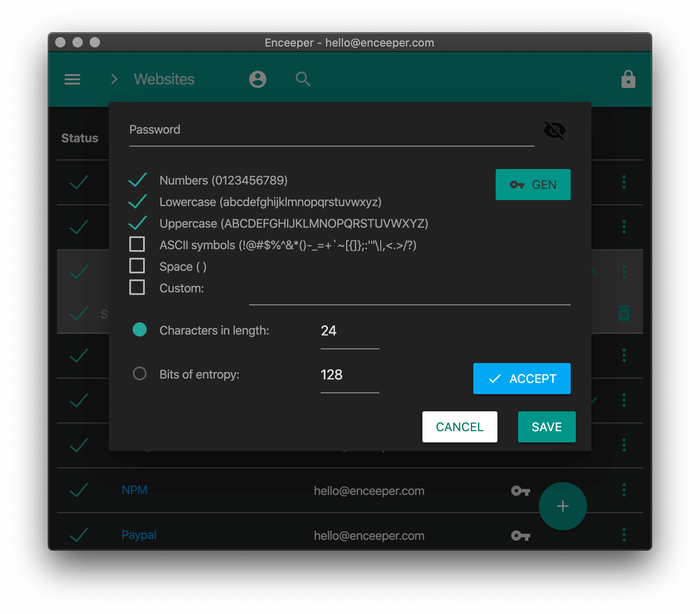The height and width of the screenshot is (614, 700).
Task: Click the delete trash icon
Action: point(624,313)
